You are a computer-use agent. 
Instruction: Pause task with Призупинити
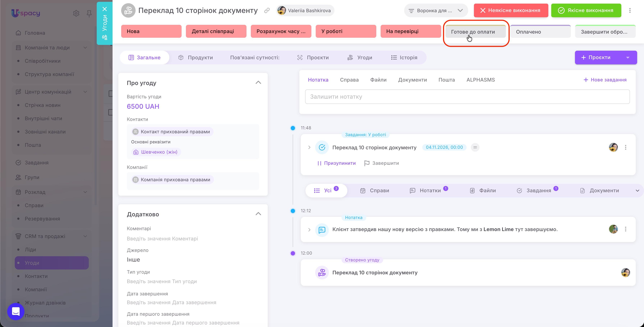click(x=336, y=163)
